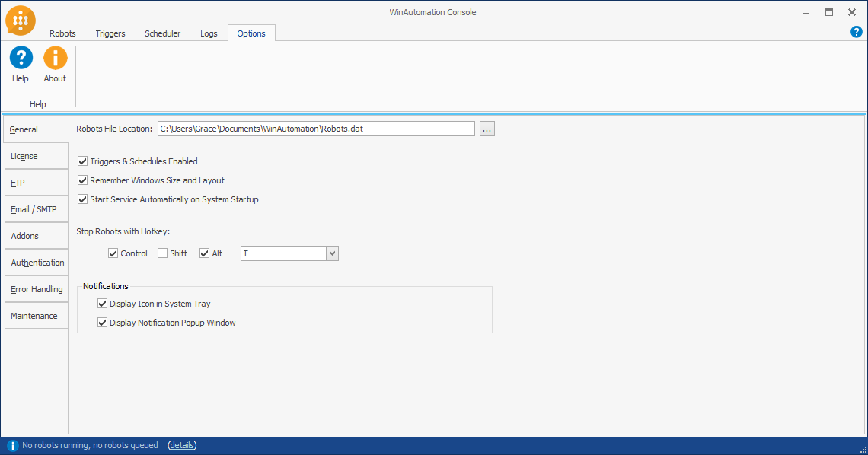Image resolution: width=868 pixels, height=455 pixels.
Task: Click the status text 'No robots running, no robots queued'
Action: click(x=91, y=445)
